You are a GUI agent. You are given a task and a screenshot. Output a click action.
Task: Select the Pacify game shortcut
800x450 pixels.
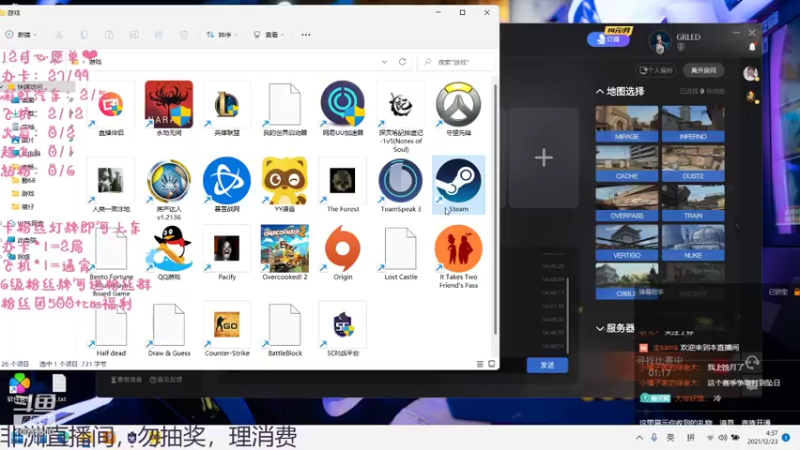pyautogui.click(x=227, y=253)
